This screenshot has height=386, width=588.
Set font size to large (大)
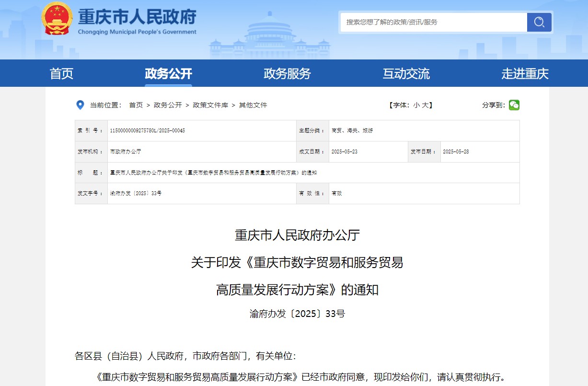point(425,105)
